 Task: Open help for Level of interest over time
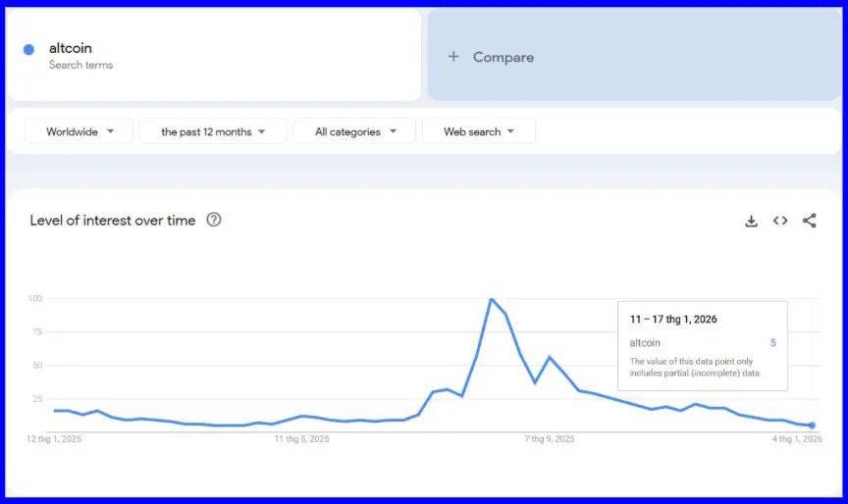[x=214, y=220]
